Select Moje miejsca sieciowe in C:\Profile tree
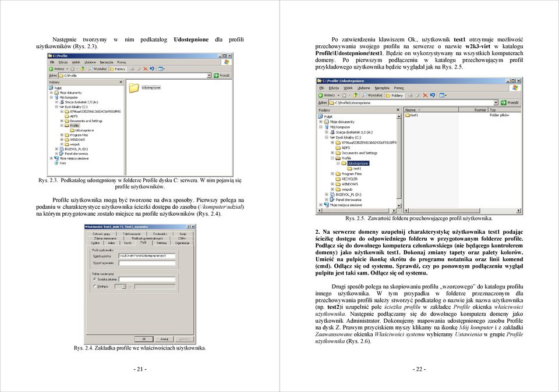Screen dimensions: 559x392 click(x=71, y=158)
